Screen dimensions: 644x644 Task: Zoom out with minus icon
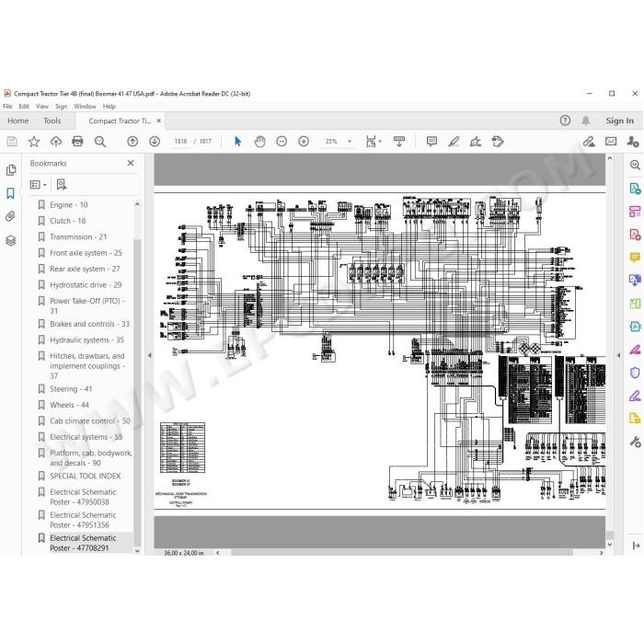pyautogui.click(x=282, y=142)
